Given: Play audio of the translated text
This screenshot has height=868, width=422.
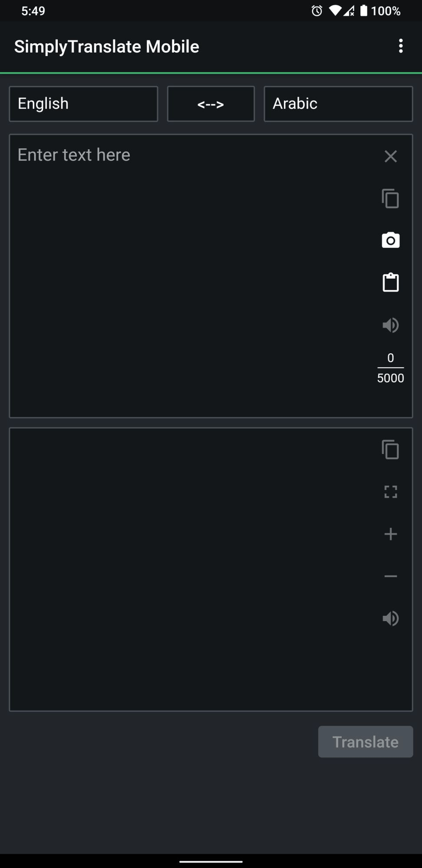Looking at the screenshot, I should 390,618.
